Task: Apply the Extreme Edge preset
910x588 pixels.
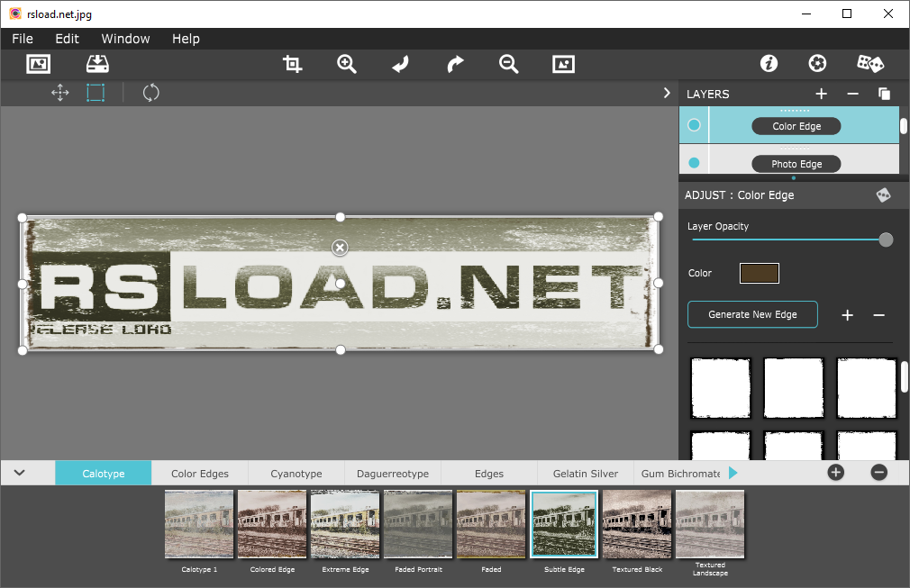Action: (345, 524)
